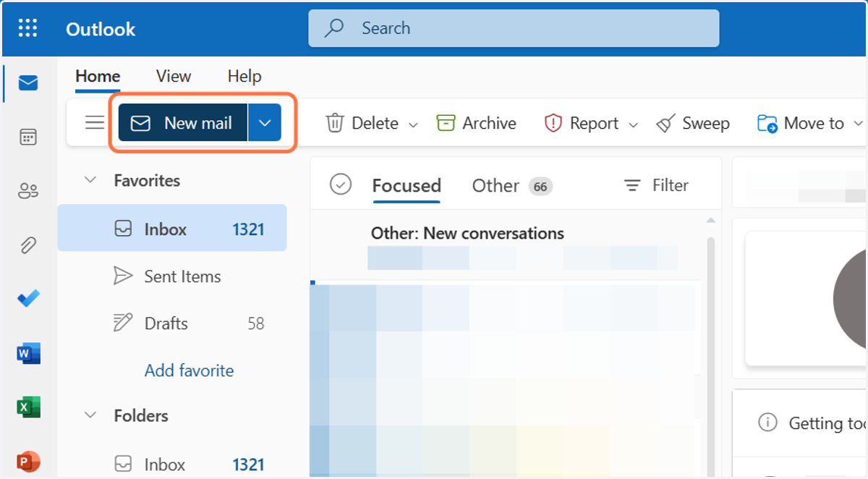The image size is (868, 479).
Task: Collapse the Folders section
Action: coord(90,415)
